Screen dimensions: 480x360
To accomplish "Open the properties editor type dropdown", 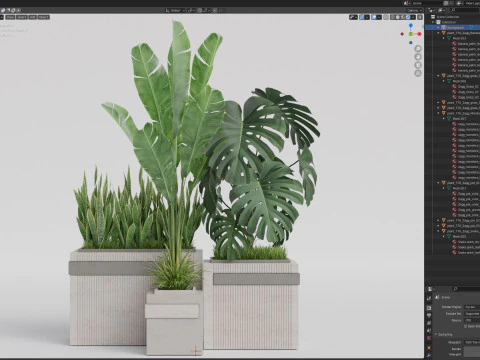I will (431, 289).
